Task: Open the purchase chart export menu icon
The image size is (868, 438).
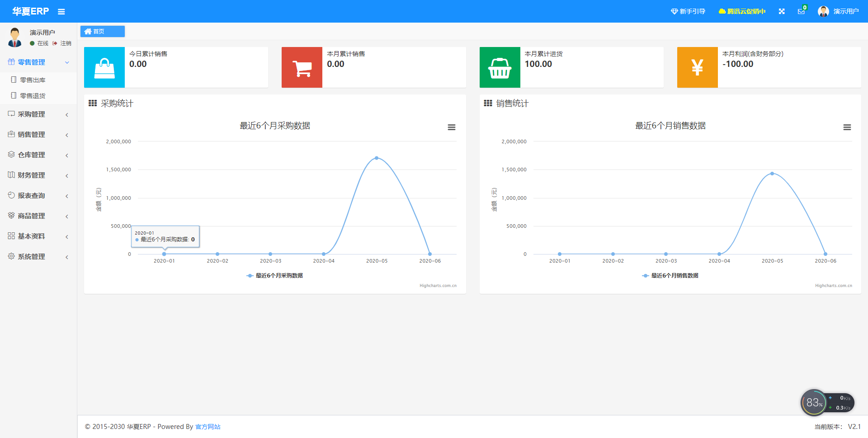Action: point(451,127)
